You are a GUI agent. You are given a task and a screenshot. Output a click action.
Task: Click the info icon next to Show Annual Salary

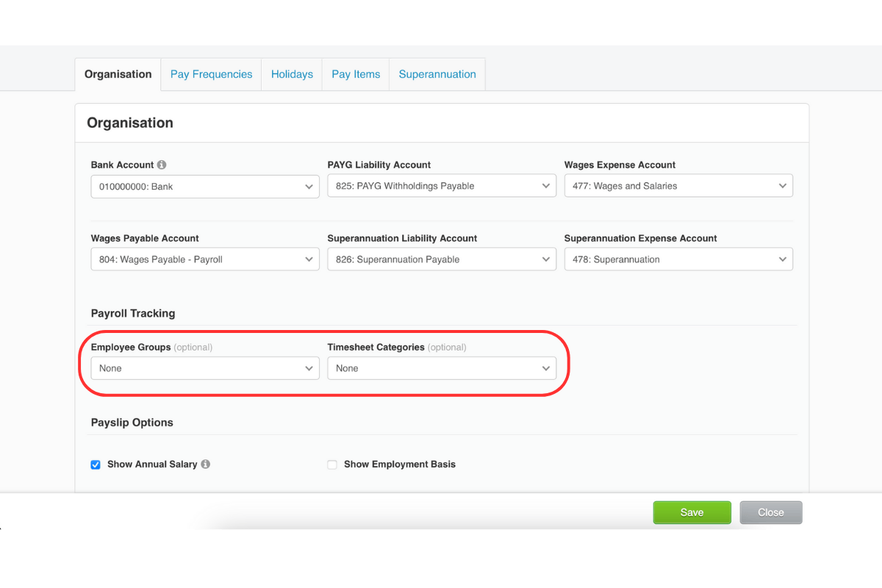(206, 464)
